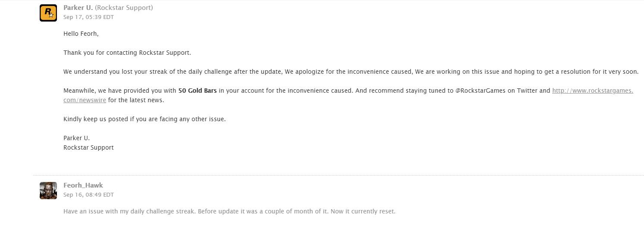Click the Hello Feorh, greeting line

click(81, 34)
